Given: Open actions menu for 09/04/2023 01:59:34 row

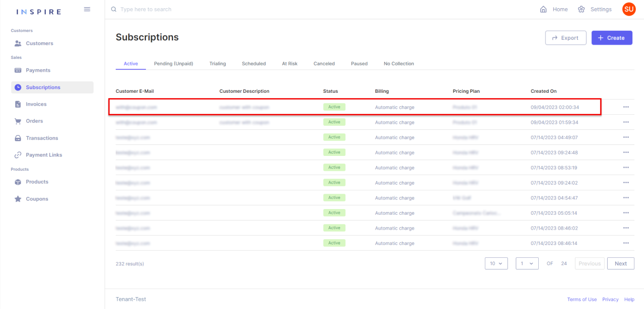Looking at the screenshot, I should click(x=626, y=122).
